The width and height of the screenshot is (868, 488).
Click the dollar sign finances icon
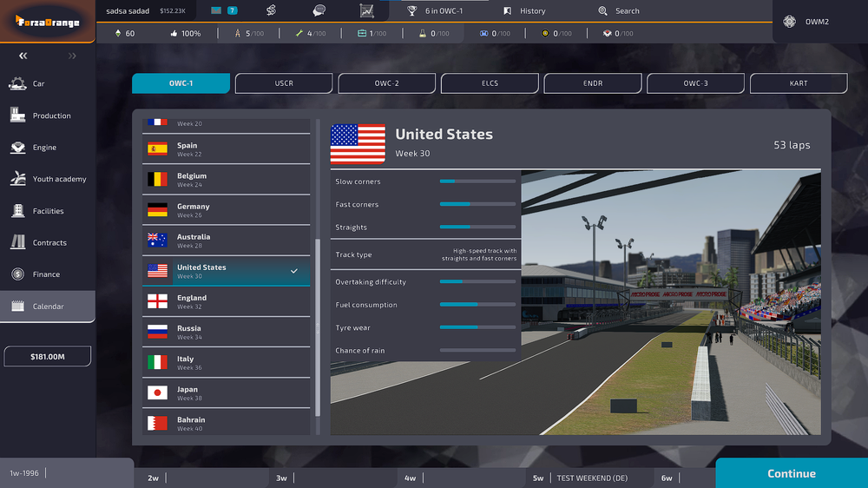(271, 10)
